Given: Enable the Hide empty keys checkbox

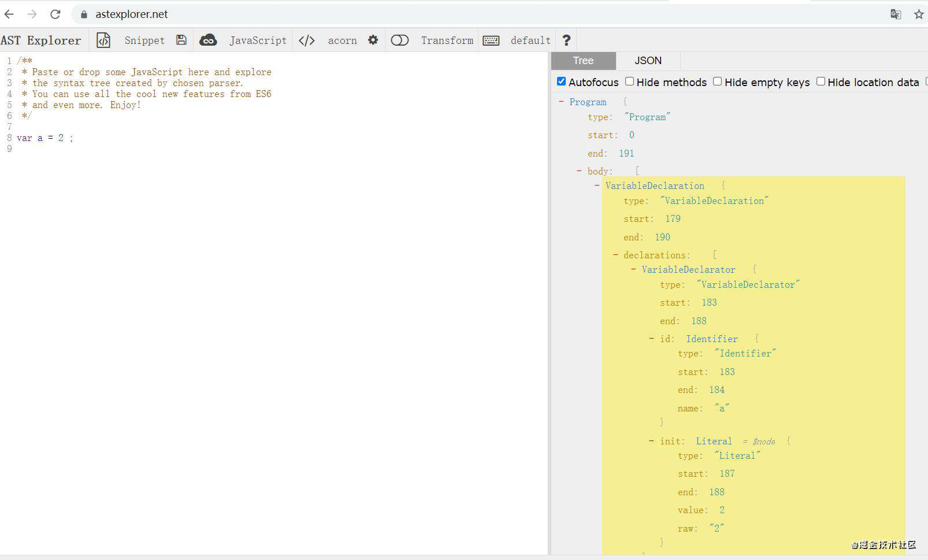Looking at the screenshot, I should click(x=717, y=81).
